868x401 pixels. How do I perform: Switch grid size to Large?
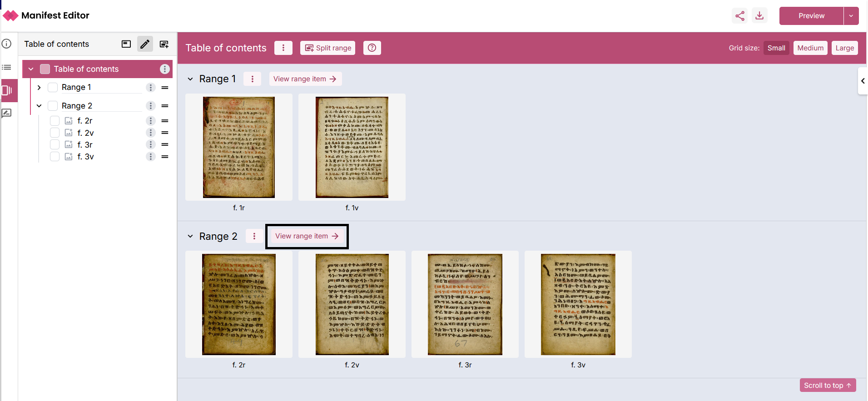pos(844,48)
